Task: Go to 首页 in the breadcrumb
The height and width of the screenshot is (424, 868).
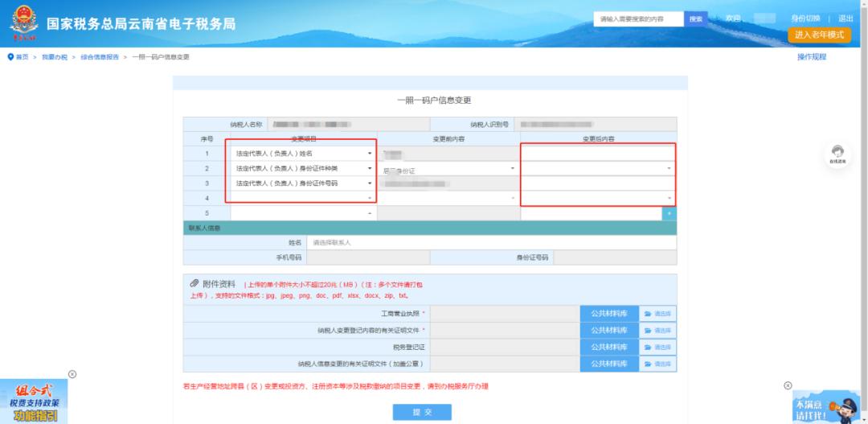Action: pyautogui.click(x=22, y=57)
